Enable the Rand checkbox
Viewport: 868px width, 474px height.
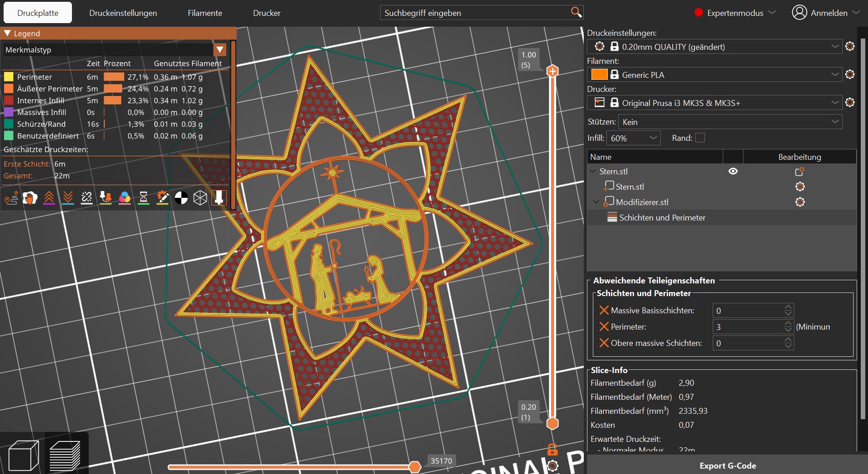[x=700, y=138]
